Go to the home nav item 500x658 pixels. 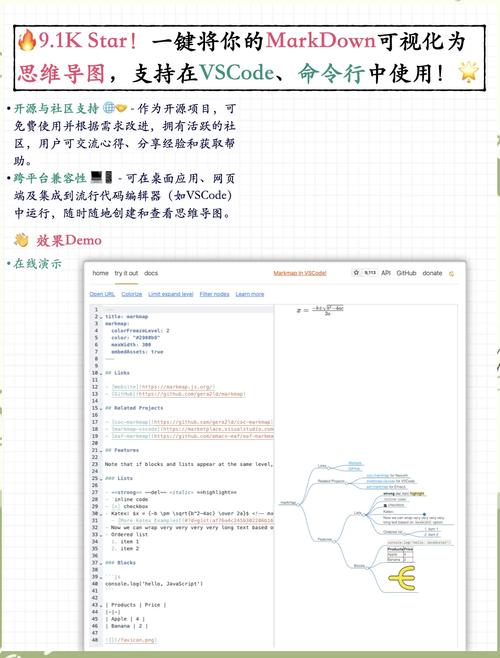pos(100,273)
